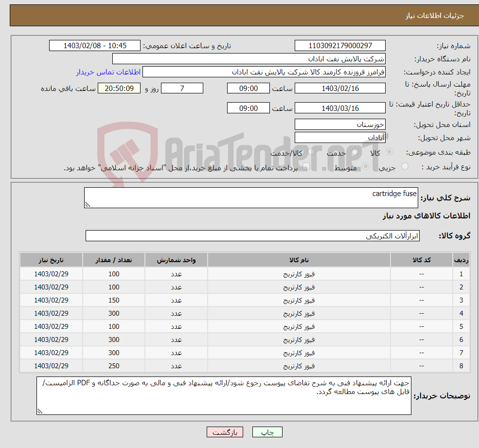Image resolution: width=479 pixels, height=448 pixels.
Task: Click unit عدد in row 2
Action: coord(176,287)
